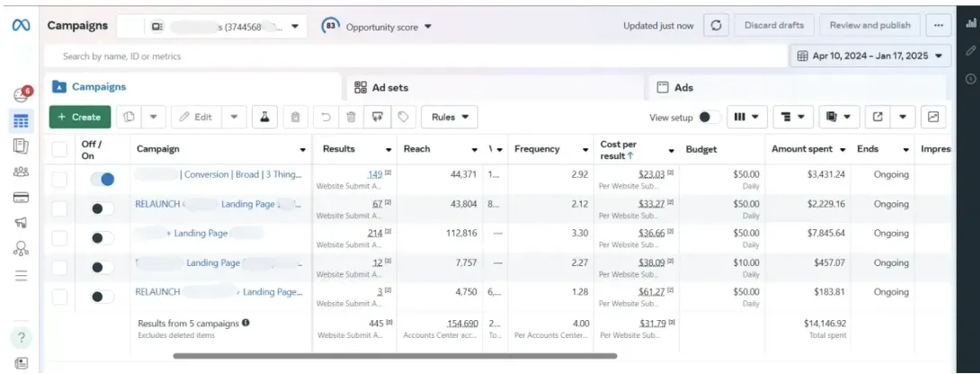
Task: Open the All tools hamburger menu
Action: (x=22, y=275)
